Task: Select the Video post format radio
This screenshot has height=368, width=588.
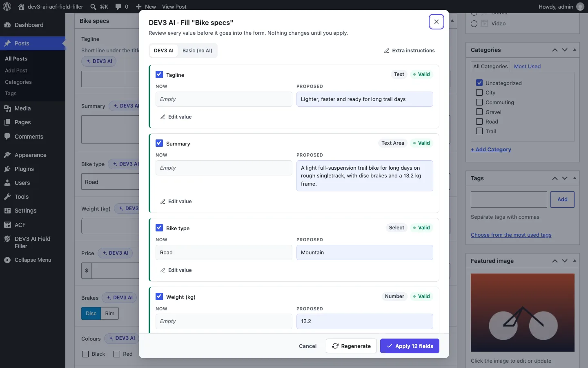Action: [474, 23]
